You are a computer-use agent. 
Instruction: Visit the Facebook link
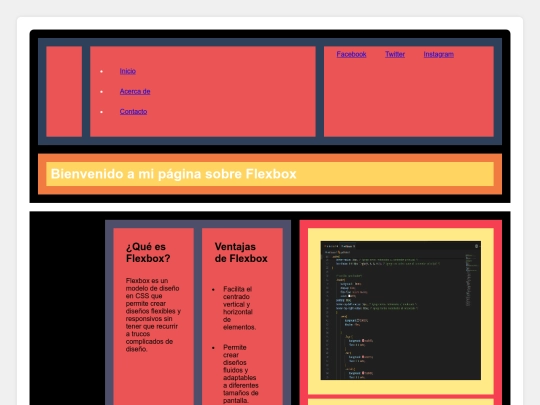pos(351,54)
